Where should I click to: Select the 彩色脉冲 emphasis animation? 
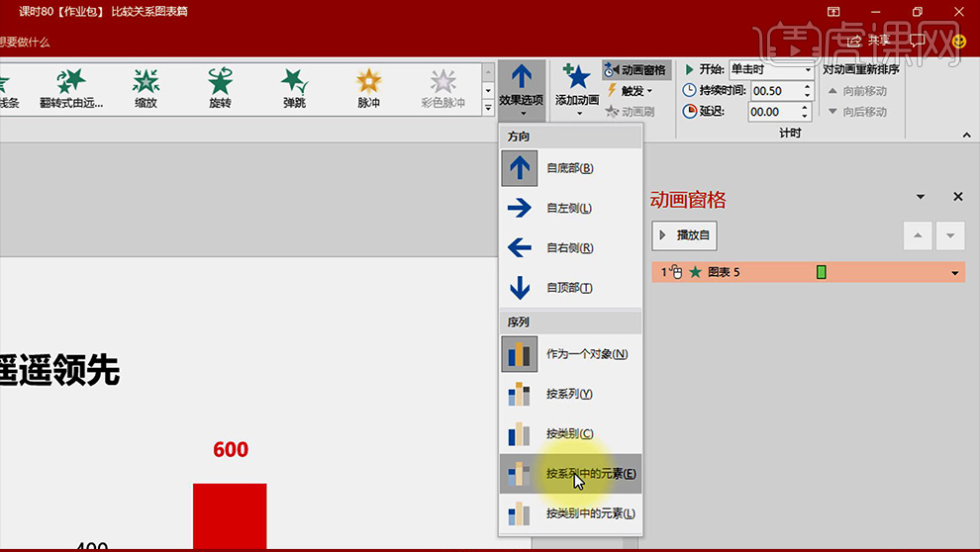point(443,89)
